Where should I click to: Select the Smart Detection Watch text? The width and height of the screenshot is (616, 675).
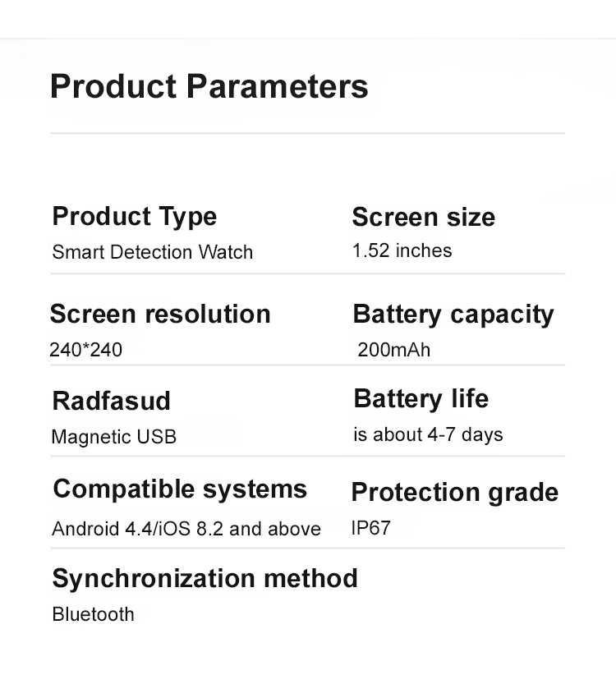[152, 252]
